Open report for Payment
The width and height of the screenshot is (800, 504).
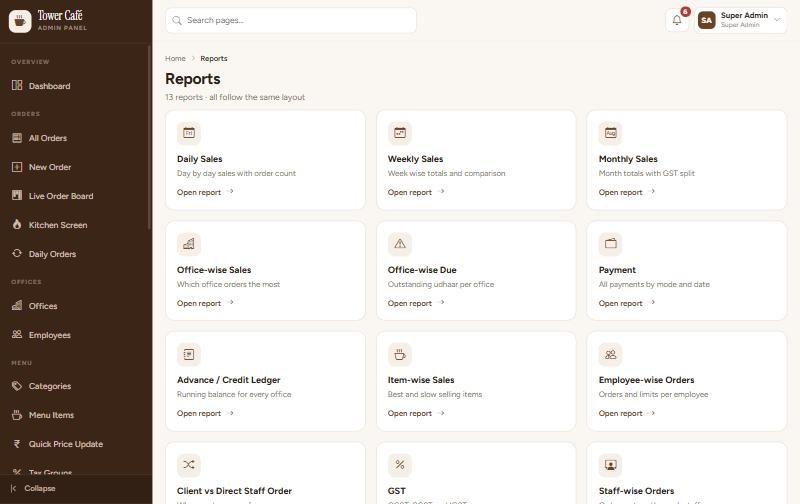click(x=627, y=303)
